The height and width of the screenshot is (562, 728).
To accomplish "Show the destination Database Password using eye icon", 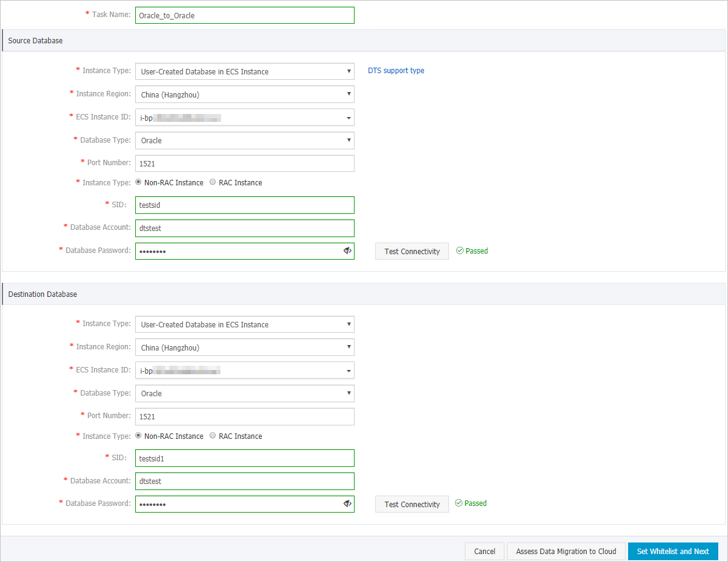I will coord(347,503).
